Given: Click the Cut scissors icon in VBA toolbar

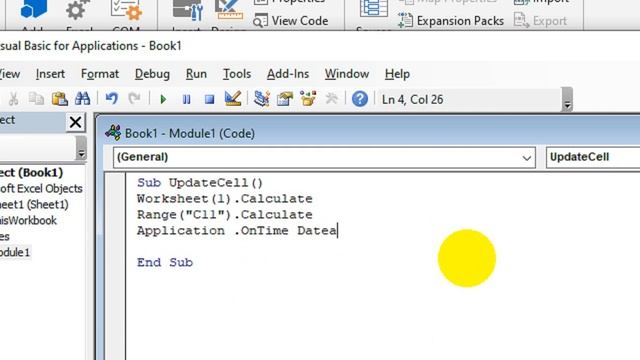Looking at the screenshot, I should pos(13,99).
